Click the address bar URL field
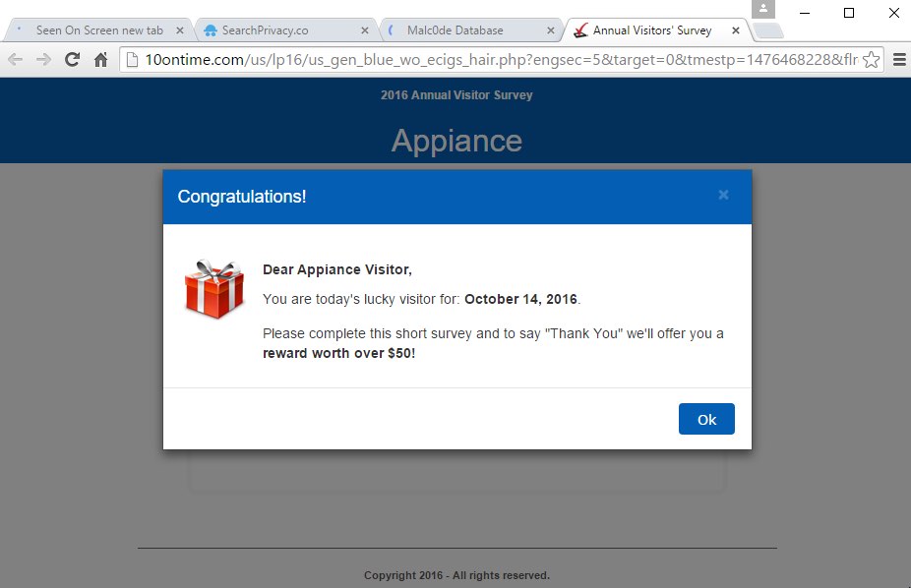This screenshot has height=588, width=911. 492,60
